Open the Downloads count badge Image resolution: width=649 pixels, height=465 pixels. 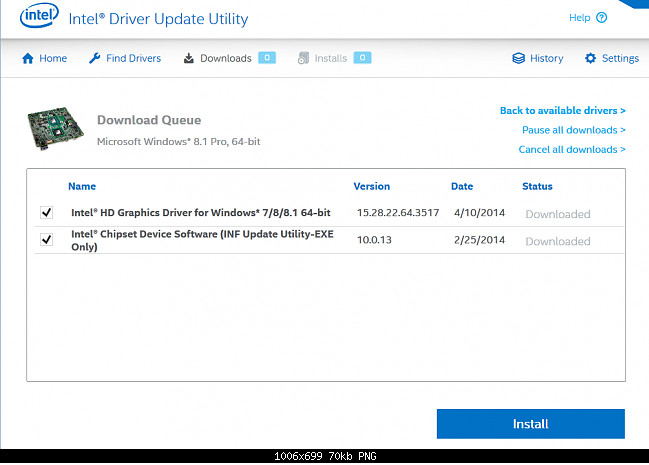[267, 58]
